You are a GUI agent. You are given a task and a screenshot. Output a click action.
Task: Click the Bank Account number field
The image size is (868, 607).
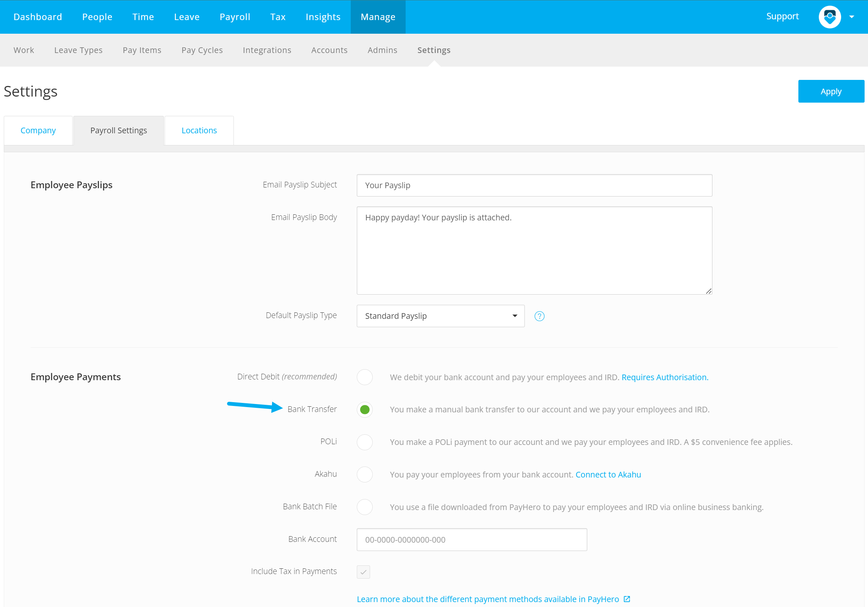(x=471, y=540)
